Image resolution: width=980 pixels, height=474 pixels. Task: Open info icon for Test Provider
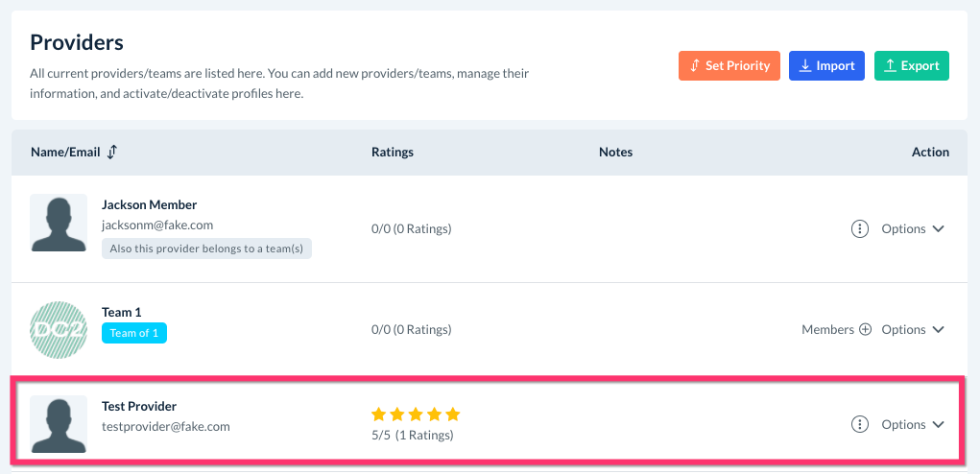click(x=860, y=424)
